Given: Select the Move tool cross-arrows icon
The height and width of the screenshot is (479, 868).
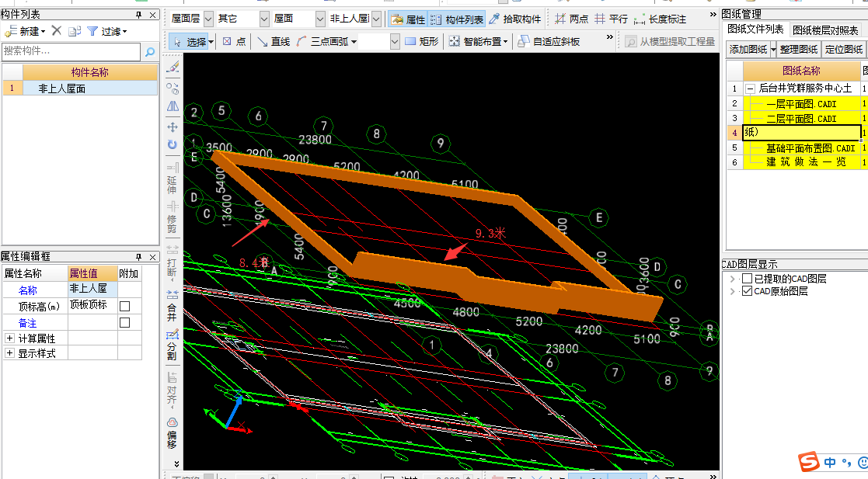Looking at the screenshot, I should click(x=173, y=127).
